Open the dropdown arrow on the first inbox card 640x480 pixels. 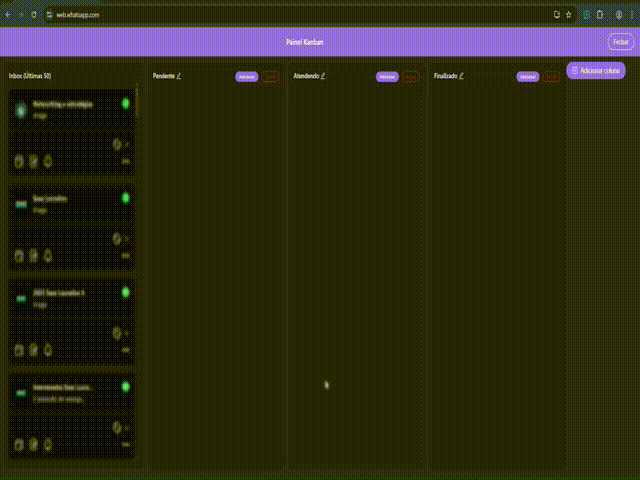pyautogui.click(x=126, y=144)
